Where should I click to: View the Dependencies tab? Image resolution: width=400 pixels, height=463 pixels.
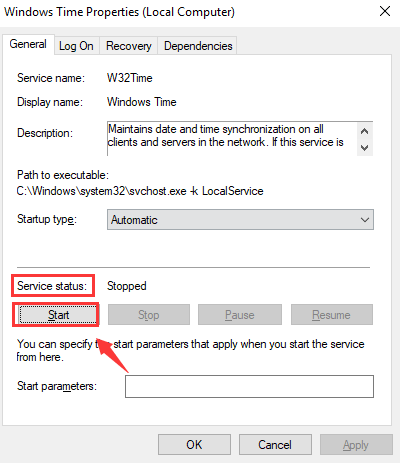[x=198, y=46]
